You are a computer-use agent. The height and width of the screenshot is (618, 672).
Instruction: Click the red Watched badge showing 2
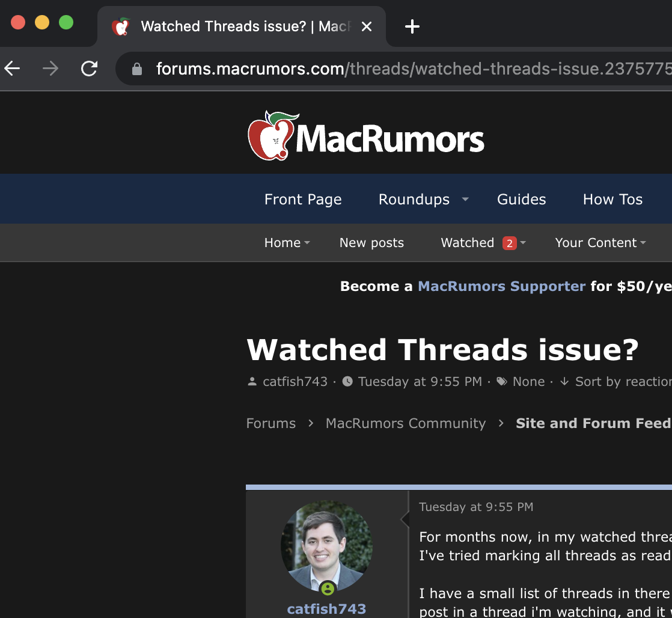[510, 243]
